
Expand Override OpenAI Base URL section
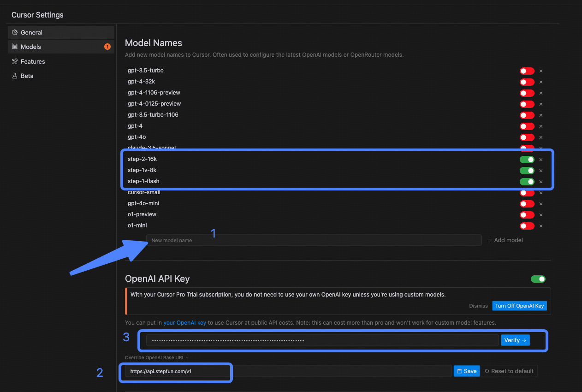tap(157, 357)
